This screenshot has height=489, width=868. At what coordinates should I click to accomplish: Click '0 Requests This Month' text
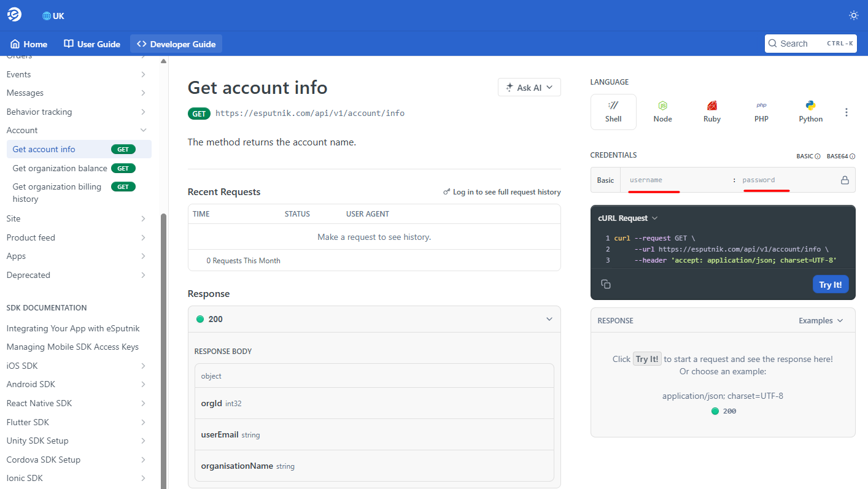(x=243, y=261)
